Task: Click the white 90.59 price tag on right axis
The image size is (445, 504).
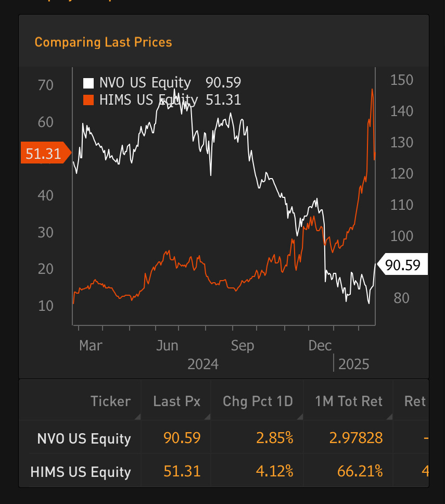Action: (x=402, y=264)
